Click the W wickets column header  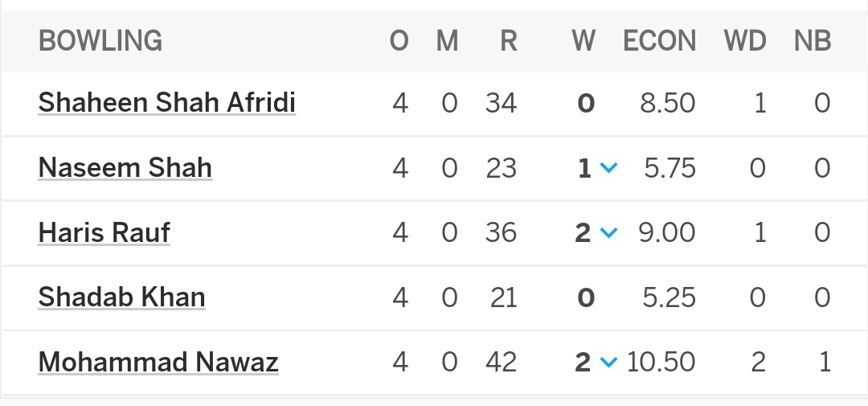[583, 41]
